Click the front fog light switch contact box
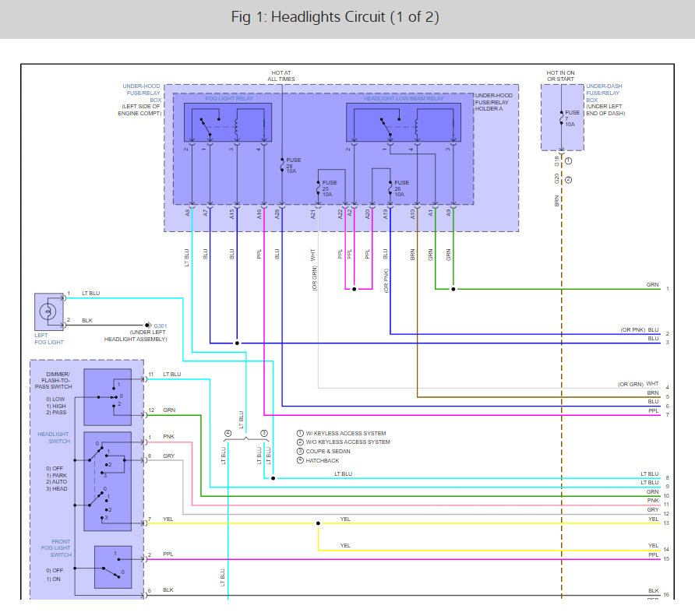 click(x=113, y=567)
